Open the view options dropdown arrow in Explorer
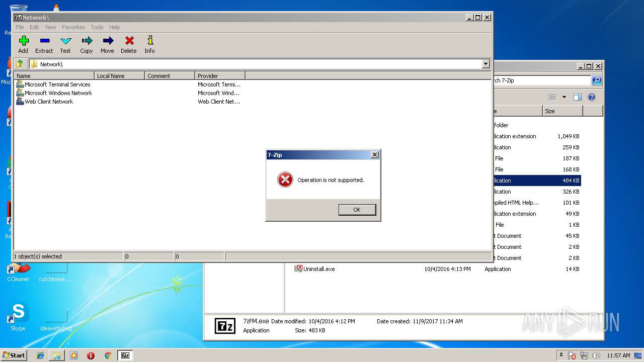The height and width of the screenshot is (362, 644). [564, 97]
